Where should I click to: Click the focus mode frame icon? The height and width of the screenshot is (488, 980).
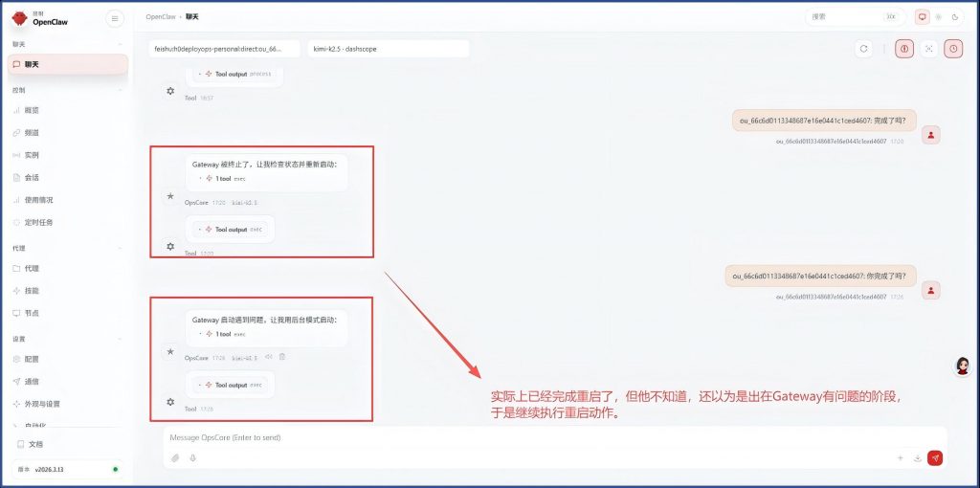928,49
